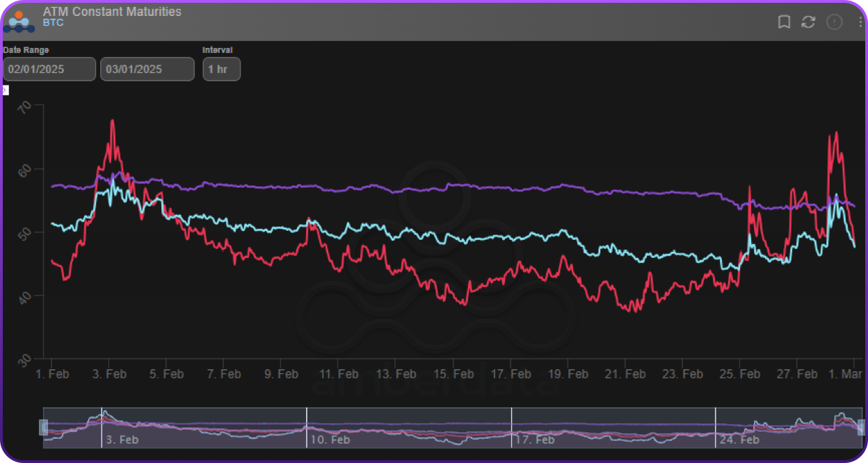868x463 pixels.
Task: Click the 3. Feb marker in navigator
Action: tap(122, 440)
